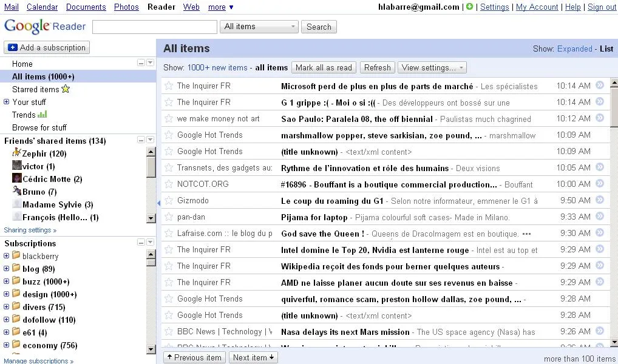Screen dimensions: 618x364
Task: Open original link arrow for Nasa delays item
Action: 599,331
